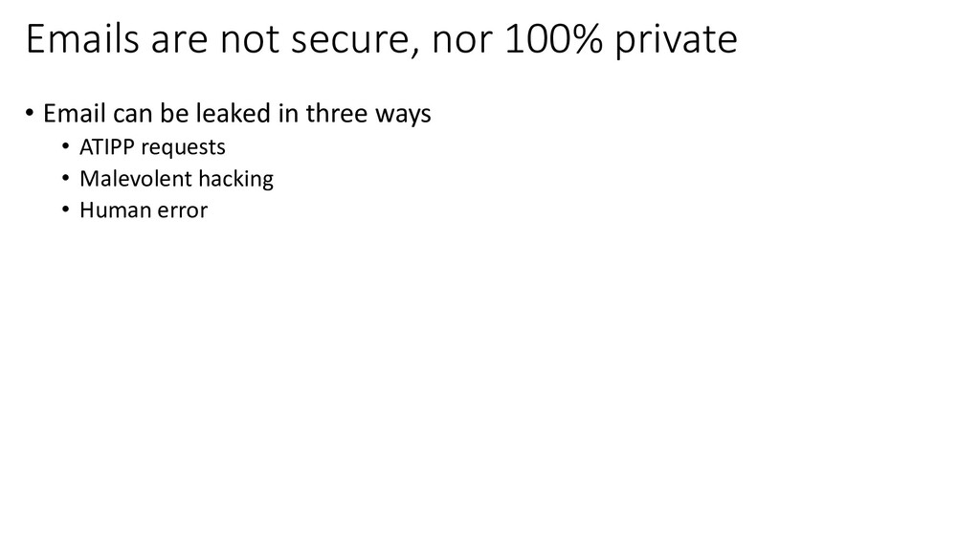980x551 pixels.
Task: Click the bullet marker before "Email can be leaked"
Action: point(30,114)
